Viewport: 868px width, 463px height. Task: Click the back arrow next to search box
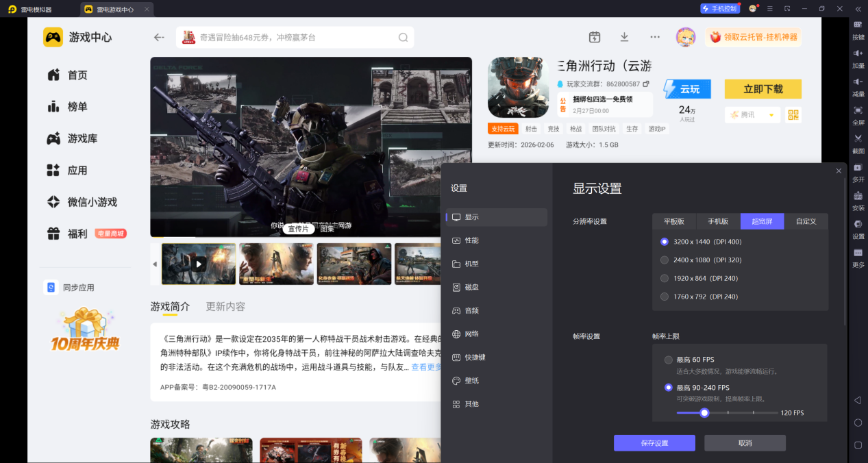pyautogui.click(x=159, y=38)
